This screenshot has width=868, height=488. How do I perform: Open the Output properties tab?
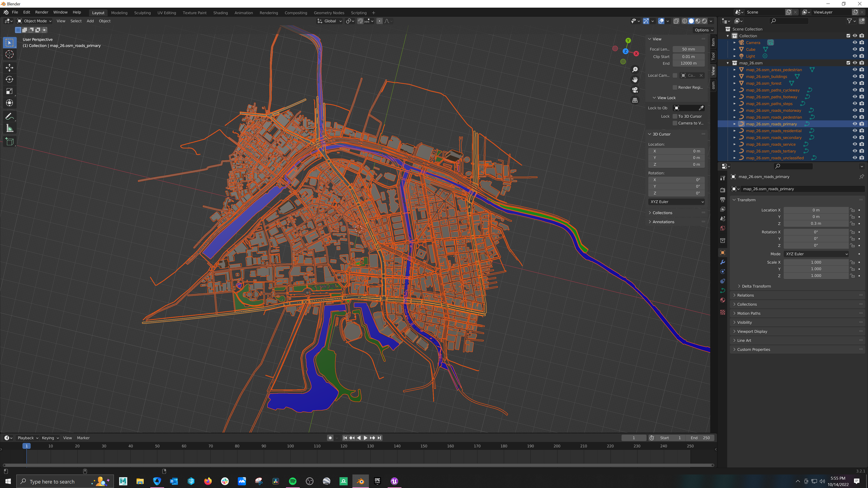pos(723,200)
